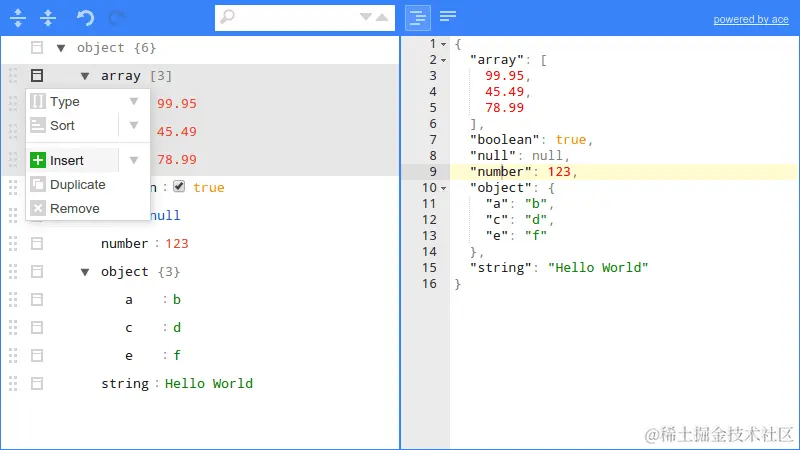Click the 78.99 value in tree
This screenshot has height=450, width=800.
177,160
